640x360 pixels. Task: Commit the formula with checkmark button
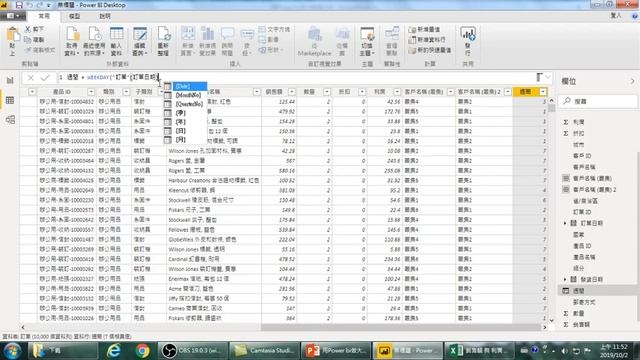coord(45,78)
